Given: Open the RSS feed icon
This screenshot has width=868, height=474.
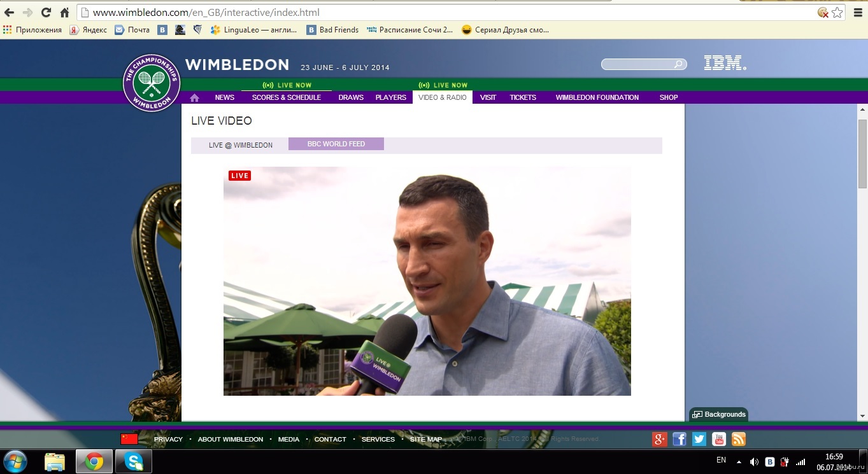Looking at the screenshot, I should (x=738, y=439).
